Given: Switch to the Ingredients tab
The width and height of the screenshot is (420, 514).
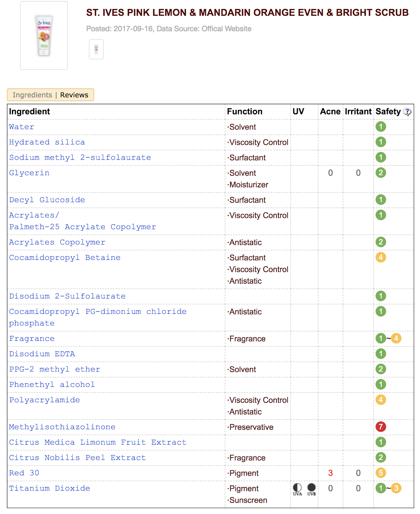Looking at the screenshot, I should pos(32,95).
